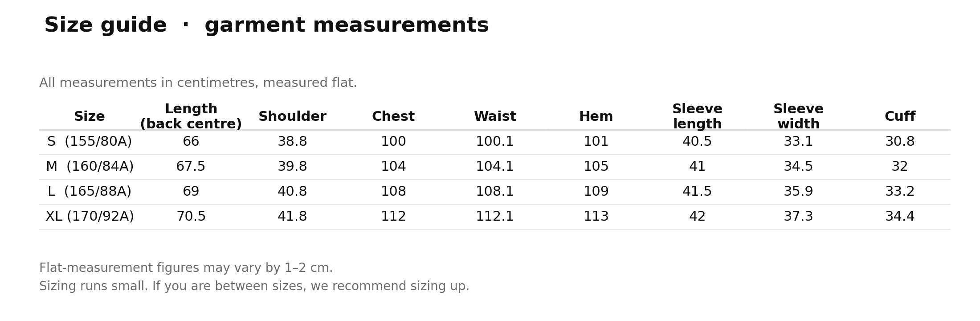Image resolution: width=980 pixels, height=321 pixels.
Task: Click the Sleeve width header
Action: [x=798, y=117]
